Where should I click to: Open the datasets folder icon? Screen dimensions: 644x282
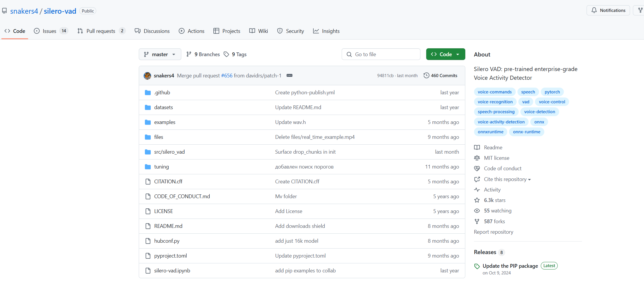point(148,107)
